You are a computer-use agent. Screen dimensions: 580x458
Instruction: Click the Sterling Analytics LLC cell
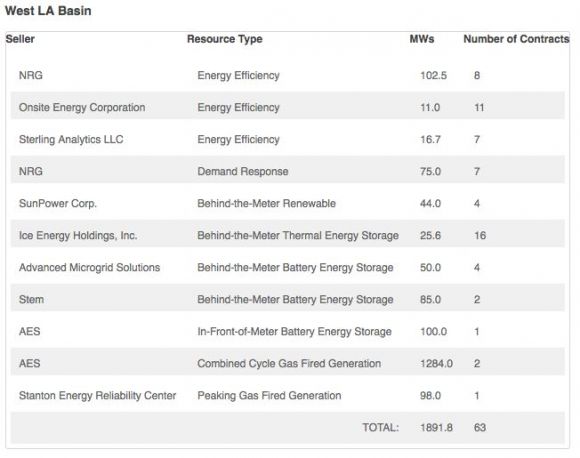pyautogui.click(x=71, y=139)
